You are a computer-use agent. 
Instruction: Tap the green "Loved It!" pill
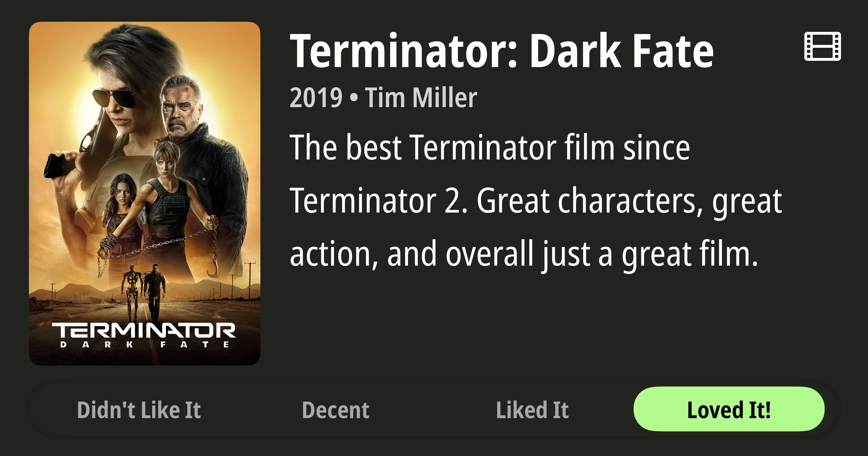click(729, 409)
